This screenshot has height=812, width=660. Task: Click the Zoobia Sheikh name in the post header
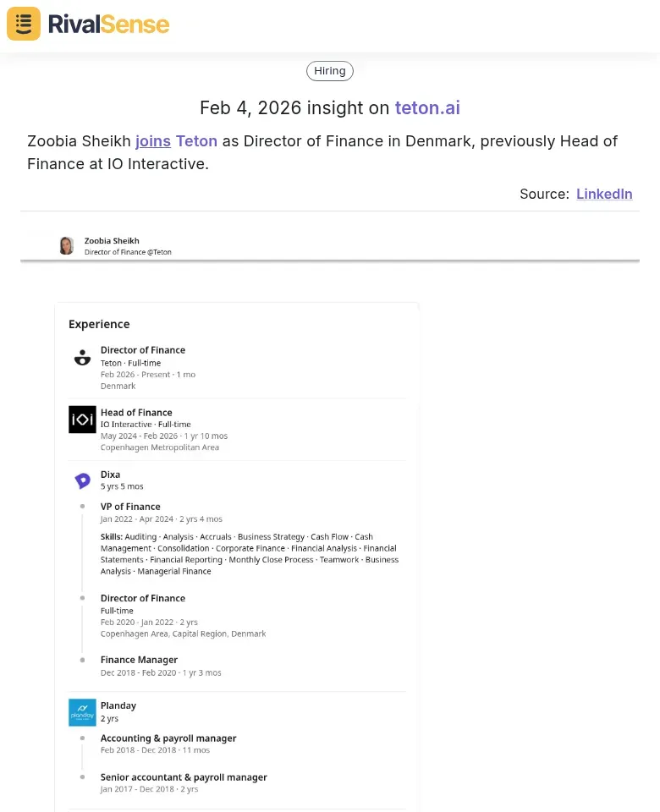(x=112, y=239)
